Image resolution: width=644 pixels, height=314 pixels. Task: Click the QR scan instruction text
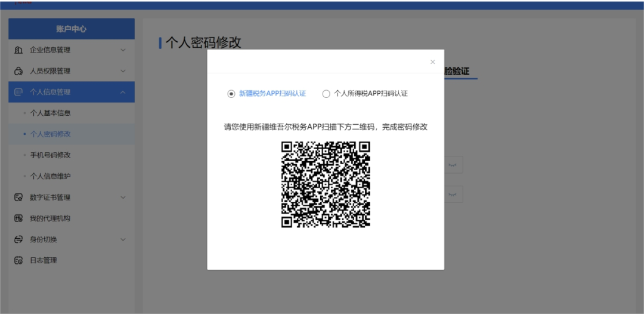(326, 127)
